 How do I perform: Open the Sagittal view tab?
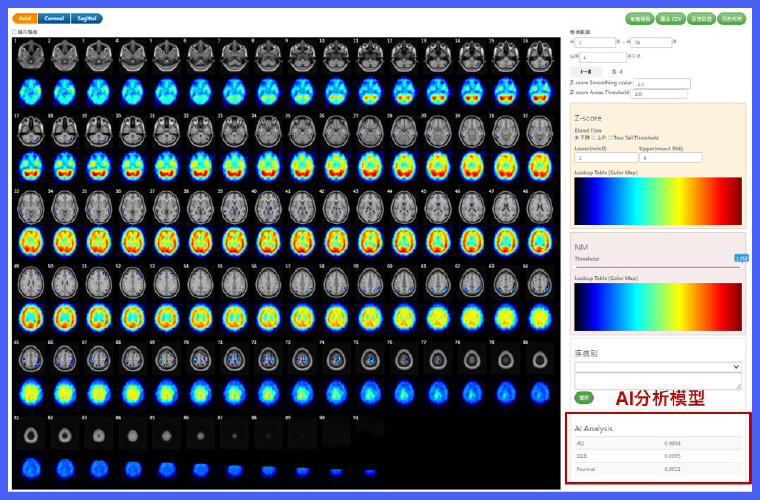(x=87, y=18)
